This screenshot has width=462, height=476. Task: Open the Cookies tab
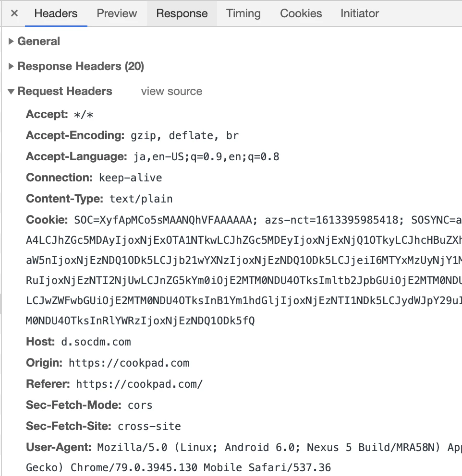[x=301, y=13]
